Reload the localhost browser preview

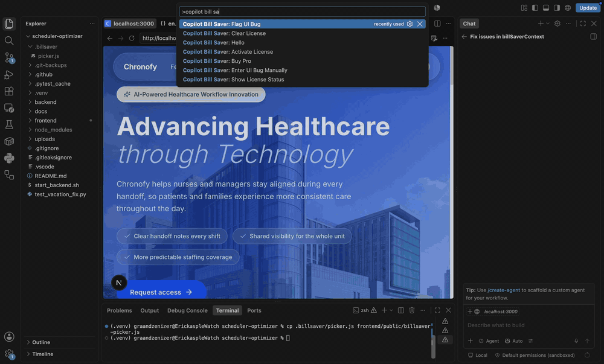tap(132, 38)
